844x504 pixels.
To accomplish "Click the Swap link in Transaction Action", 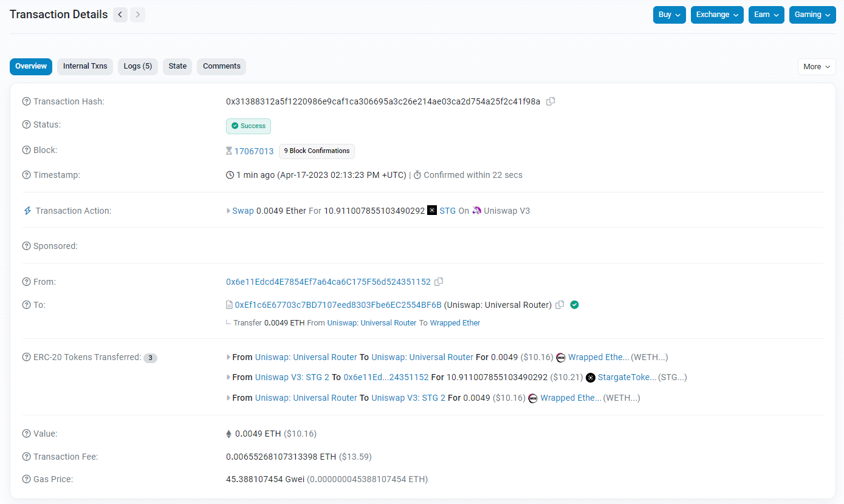I will pyautogui.click(x=243, y=211).
